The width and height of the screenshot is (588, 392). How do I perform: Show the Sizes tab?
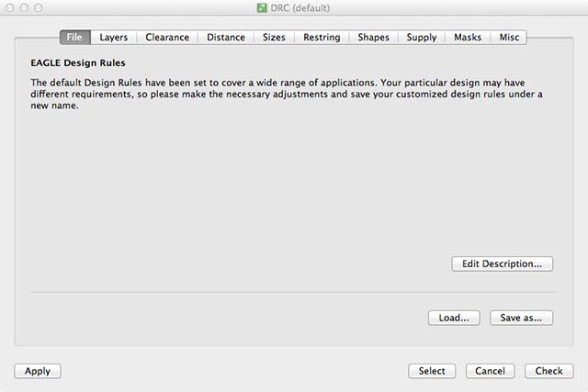(274, 38)
